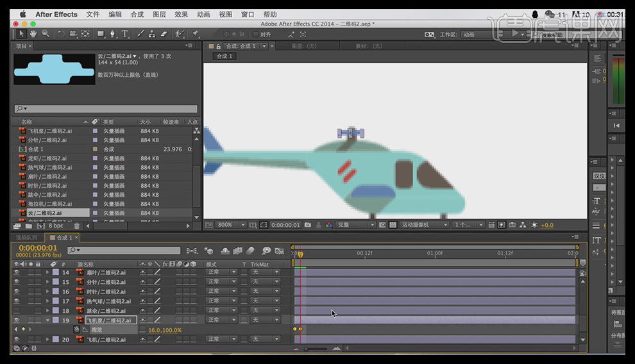Switch to the 渲染队列 tab
Image resolution: width=635 pixels, height=364 pixels.
tap(26, 238)
